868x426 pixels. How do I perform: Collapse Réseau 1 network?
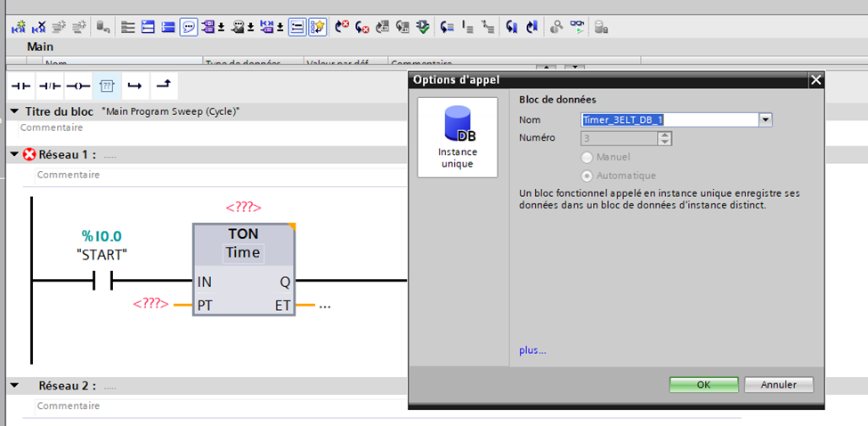[15, 154]
